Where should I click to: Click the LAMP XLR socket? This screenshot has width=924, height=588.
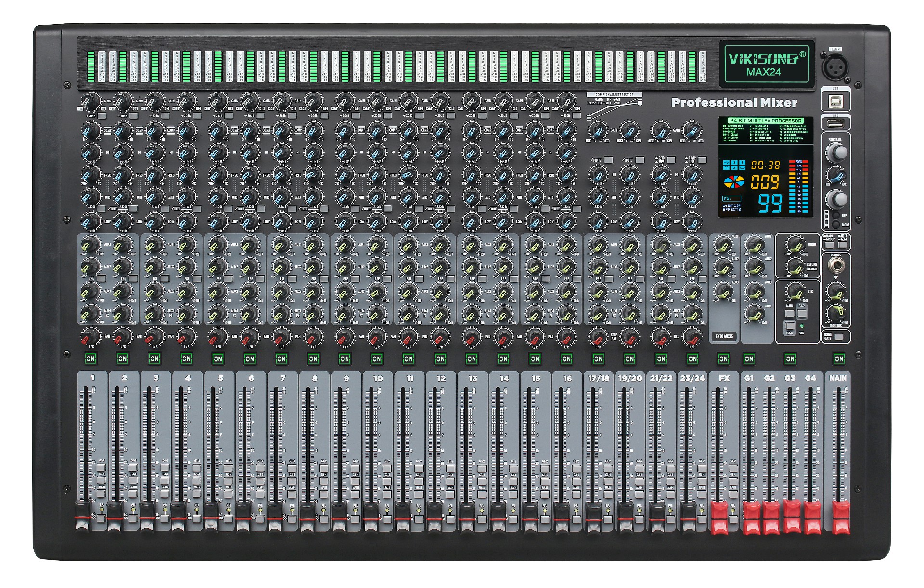835,67
